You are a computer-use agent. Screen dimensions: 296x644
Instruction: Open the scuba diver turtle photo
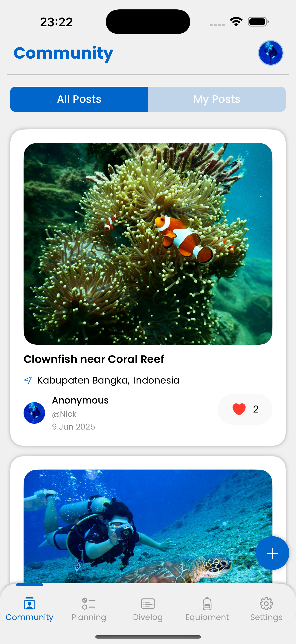coord(148,526)
